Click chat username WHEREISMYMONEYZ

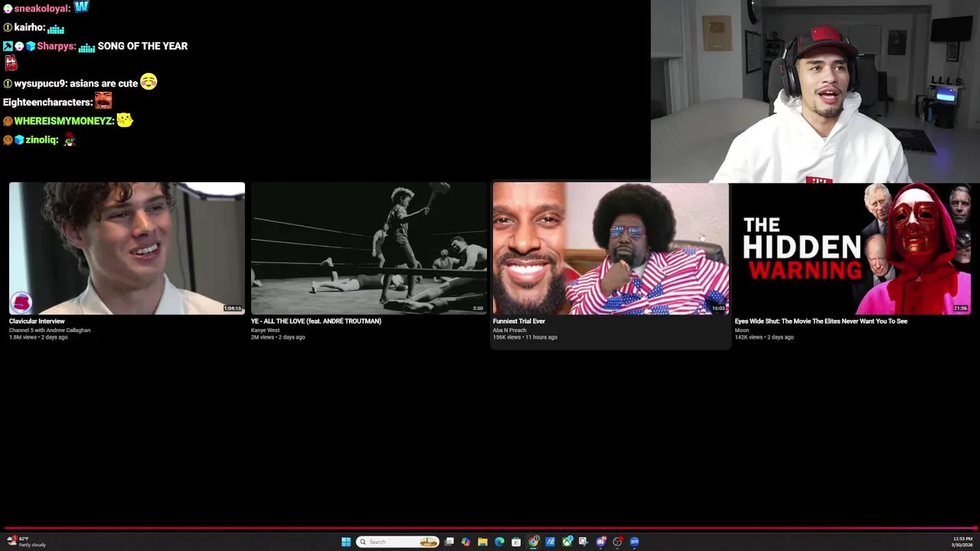[64, 121]
